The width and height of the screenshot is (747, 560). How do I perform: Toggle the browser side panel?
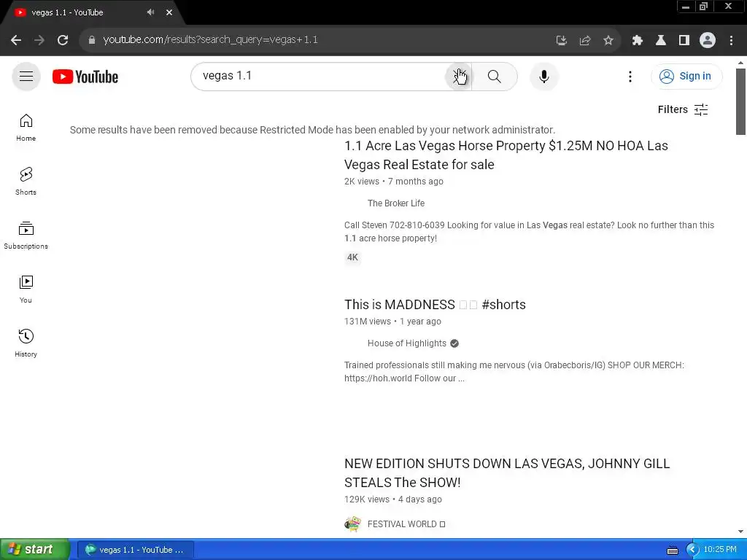click(x=684, y=40)
